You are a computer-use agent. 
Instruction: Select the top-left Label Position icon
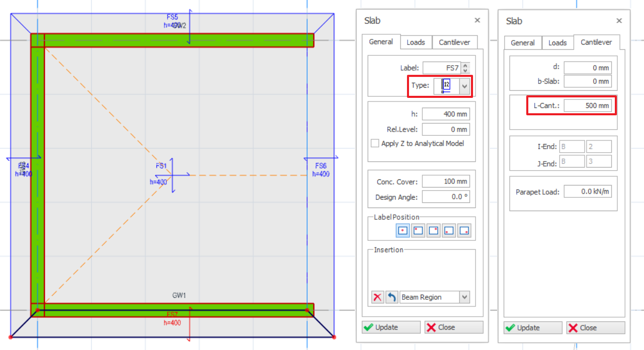coord(418,230)
